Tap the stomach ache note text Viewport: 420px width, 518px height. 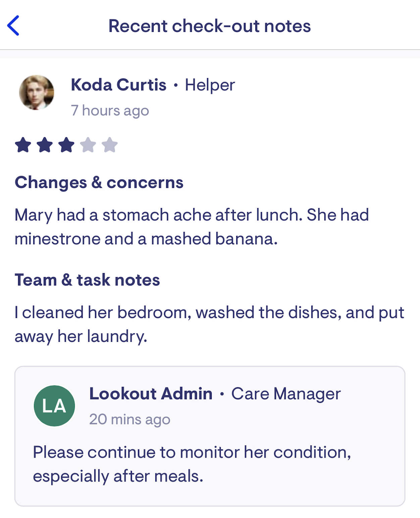(x=192, y=227)
